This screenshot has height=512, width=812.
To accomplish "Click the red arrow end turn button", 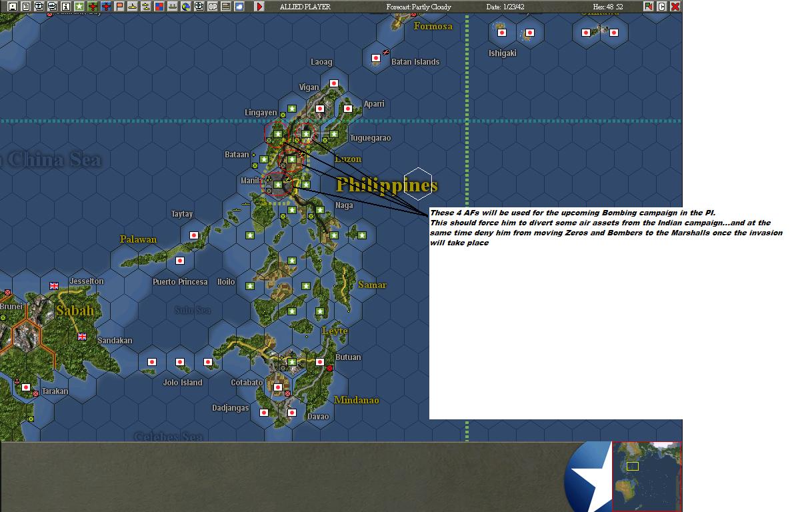I will click(259, 7).
